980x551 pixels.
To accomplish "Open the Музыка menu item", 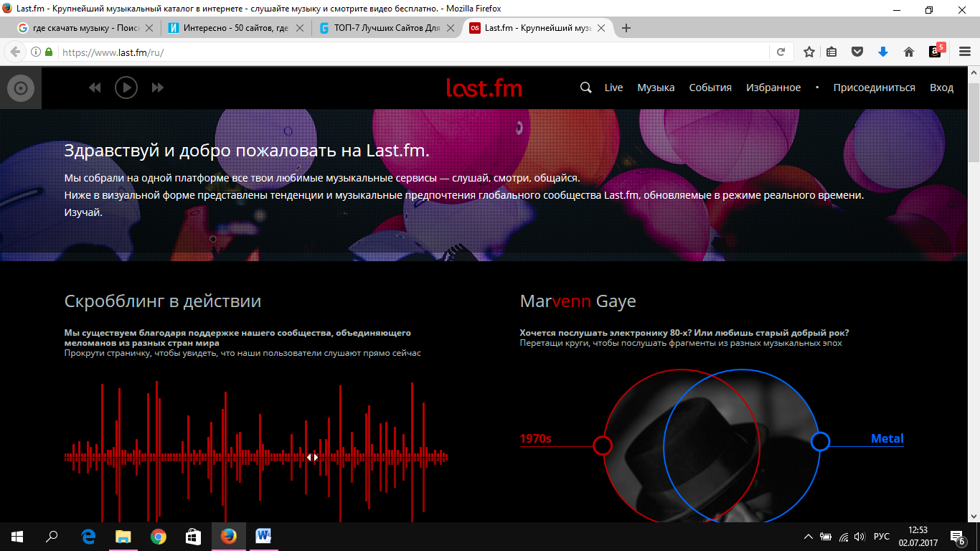I will click(656, 88).
